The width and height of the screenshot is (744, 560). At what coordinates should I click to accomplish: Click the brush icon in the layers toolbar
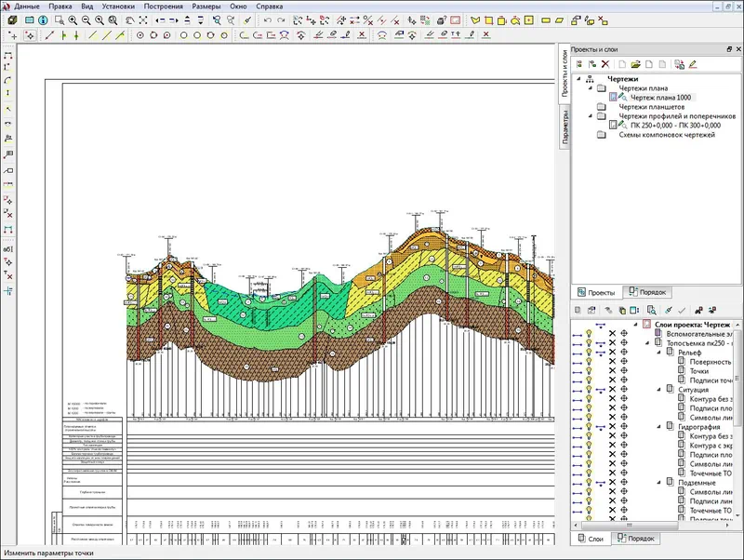(668, 309)
